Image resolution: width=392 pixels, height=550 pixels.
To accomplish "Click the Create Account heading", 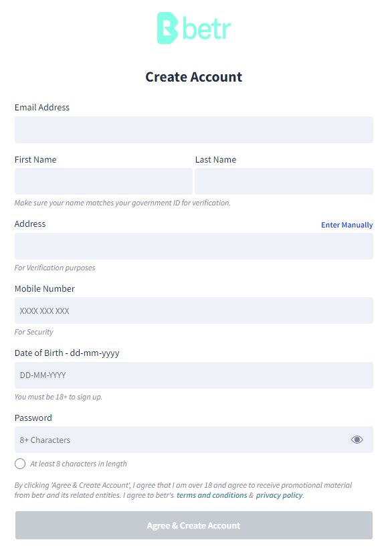I will pos(194,77).
